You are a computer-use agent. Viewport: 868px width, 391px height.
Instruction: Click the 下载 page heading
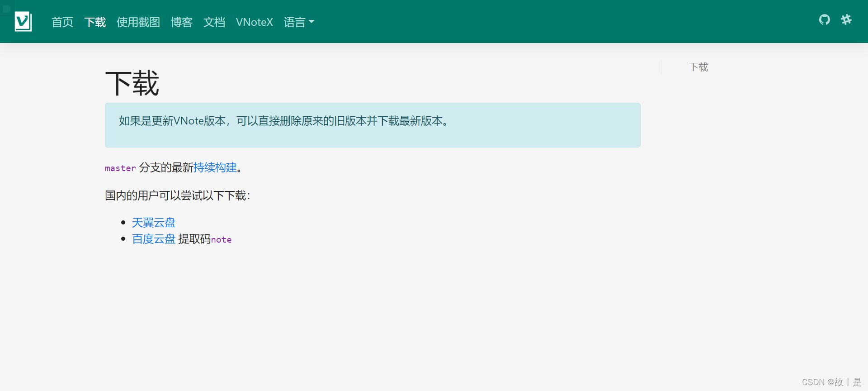(x=132, y=83)
